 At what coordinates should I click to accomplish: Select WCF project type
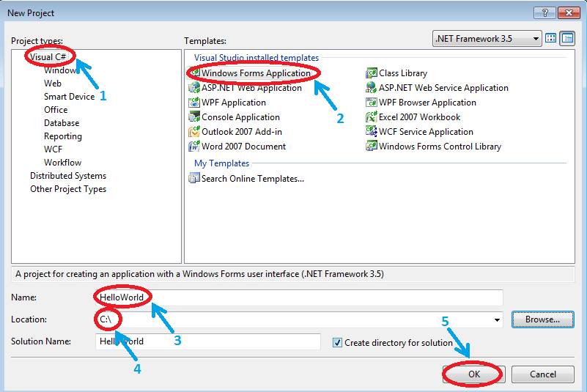[53, 149]
